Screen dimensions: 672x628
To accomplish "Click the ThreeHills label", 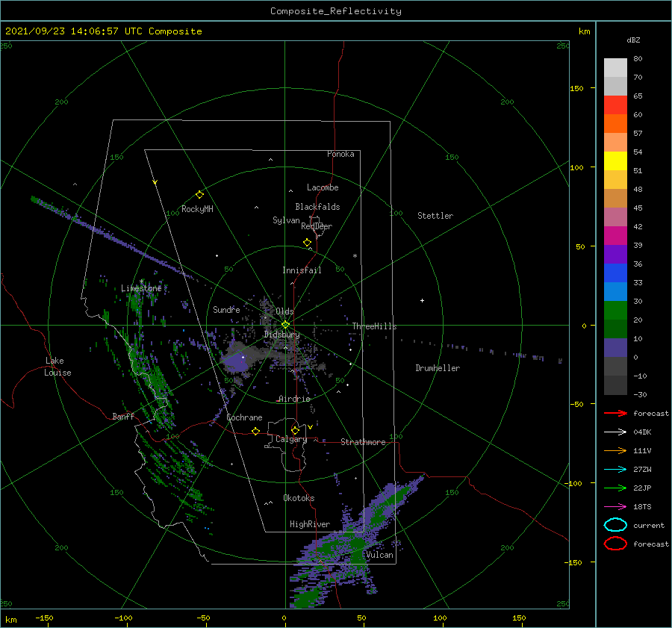I will coord(374,326).
